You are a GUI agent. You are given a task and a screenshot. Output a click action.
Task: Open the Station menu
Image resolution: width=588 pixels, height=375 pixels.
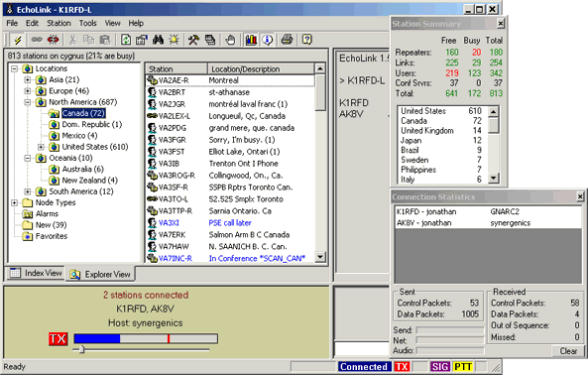click(59, 23)
